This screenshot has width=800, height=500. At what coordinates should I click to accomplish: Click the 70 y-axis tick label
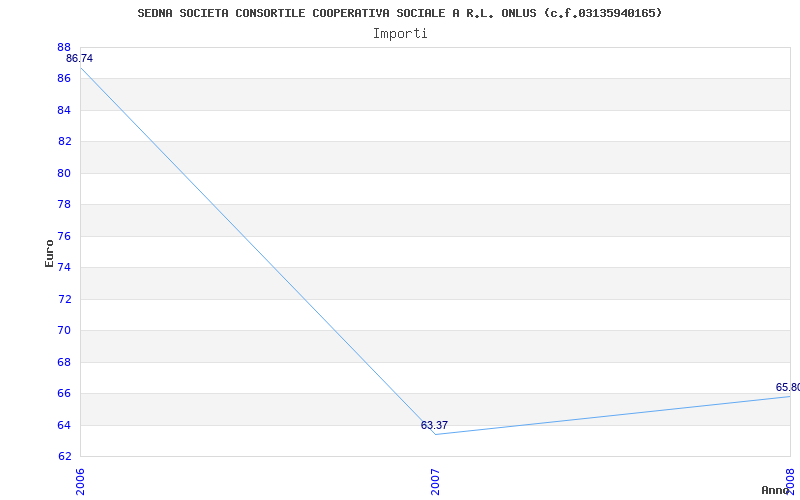click(64, 330)
